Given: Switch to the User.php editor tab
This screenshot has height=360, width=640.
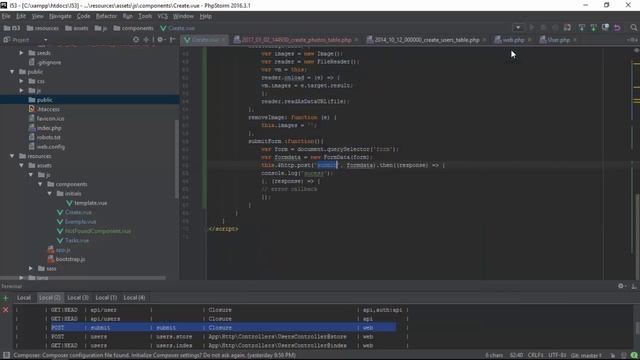Looking at the screenshot, I should pos(558,40).
